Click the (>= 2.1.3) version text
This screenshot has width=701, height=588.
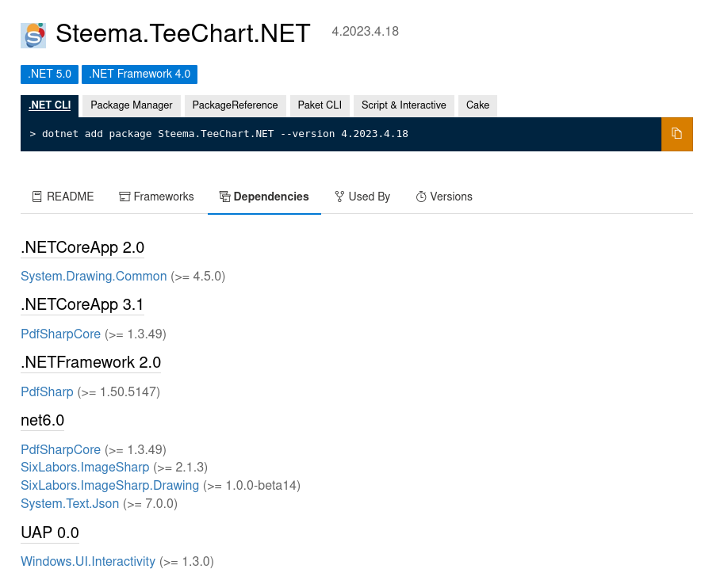[181, 468]
